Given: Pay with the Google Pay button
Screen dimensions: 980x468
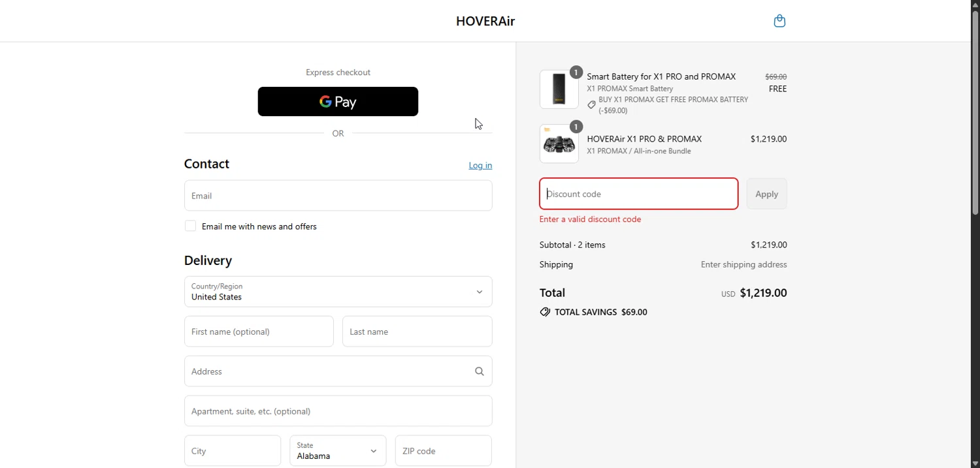Looking at the screenshot, I should [x=338, y=101].
